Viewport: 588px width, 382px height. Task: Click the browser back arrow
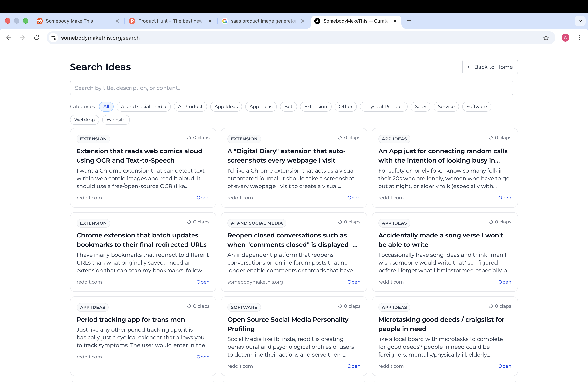point(9,38)
